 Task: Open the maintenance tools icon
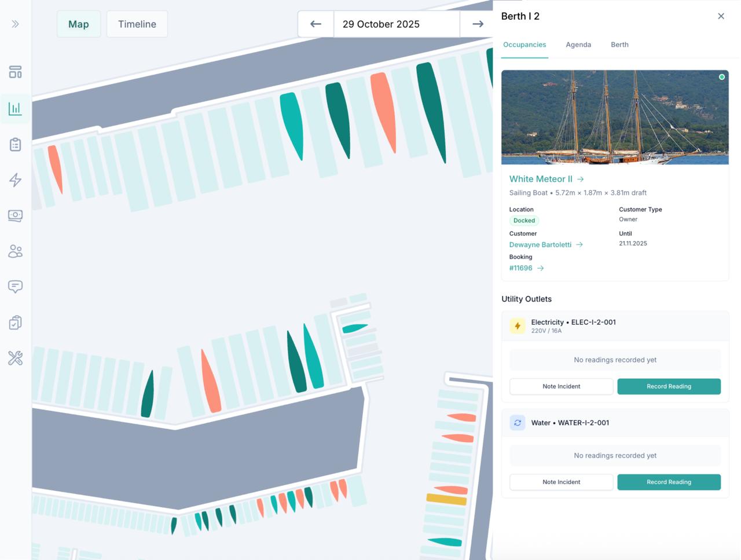point(15,358)
